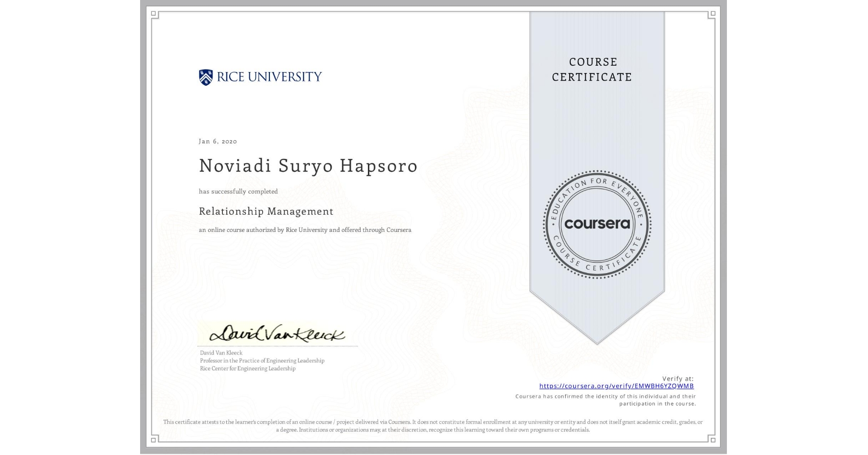868x455 pixels.
Task: Click 'Professor in the Practice of Engineering Leadership'
Action: point(262,360)
